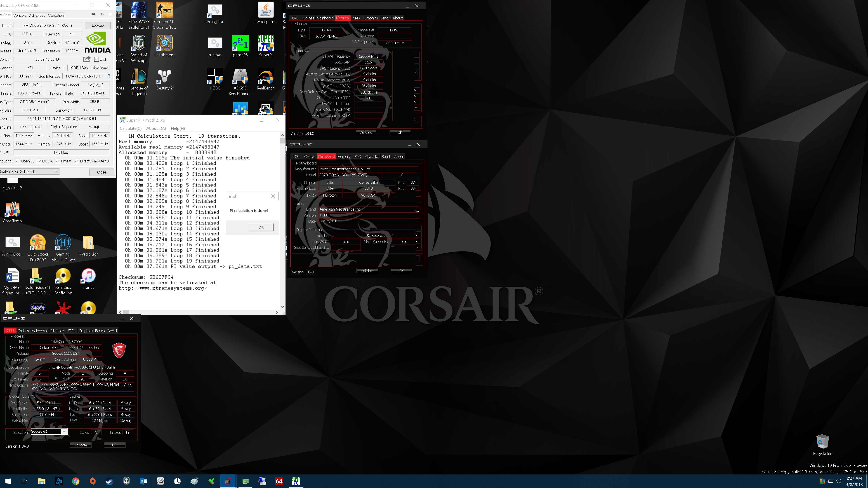Switch to the Sensors tab in GPU-Z

[x=20, y=15]
